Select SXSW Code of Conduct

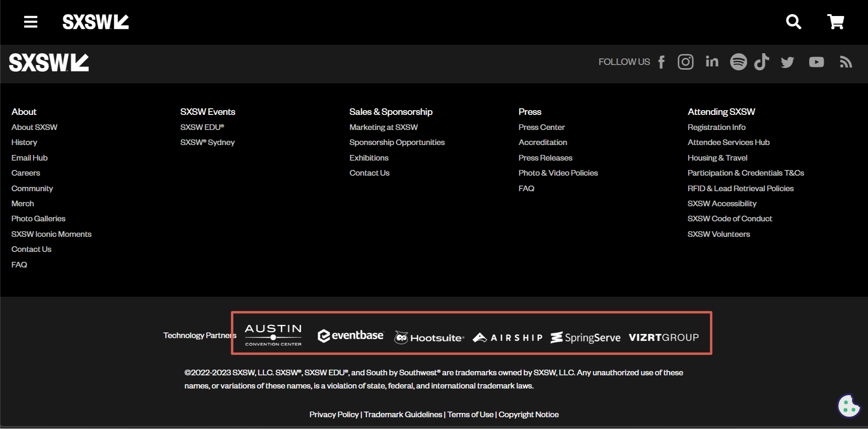[730, 219]
